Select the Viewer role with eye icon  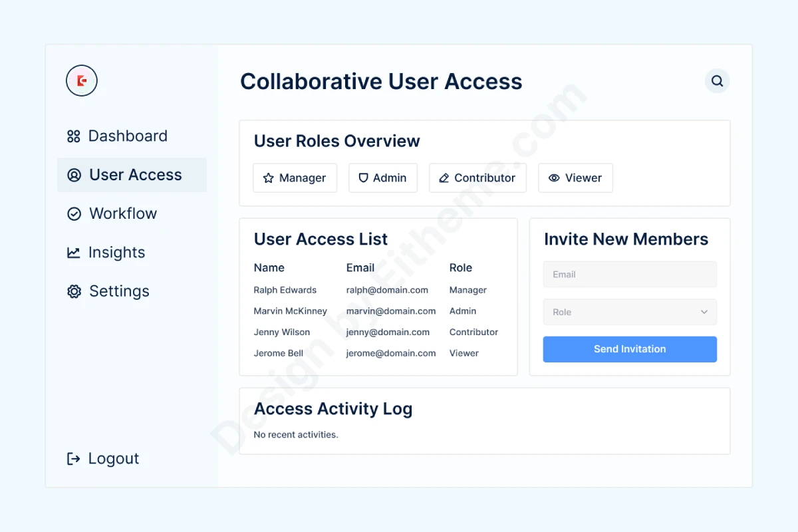(575, 178)
